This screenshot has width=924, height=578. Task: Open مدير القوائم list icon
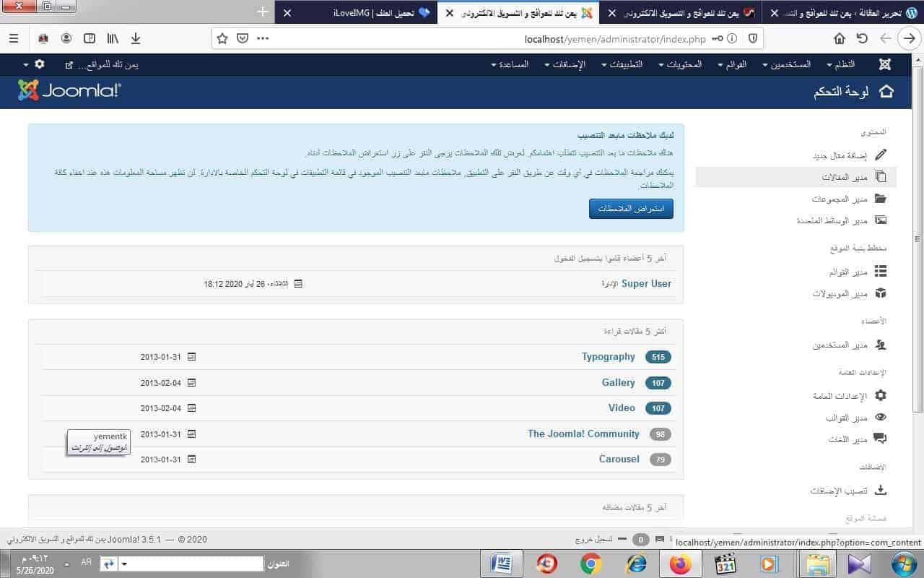point(881,271)
